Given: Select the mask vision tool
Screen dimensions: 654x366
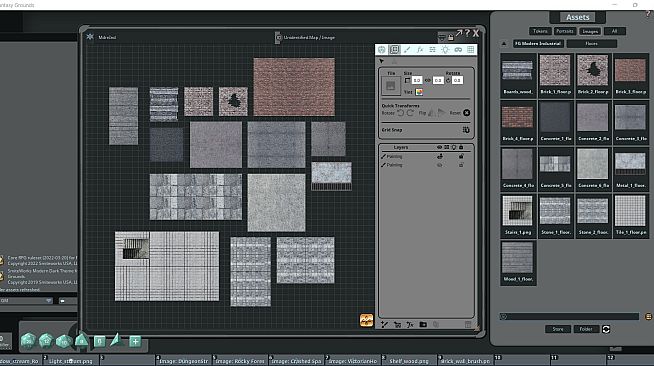Looking at the screenshot, I should pos(458,50).
